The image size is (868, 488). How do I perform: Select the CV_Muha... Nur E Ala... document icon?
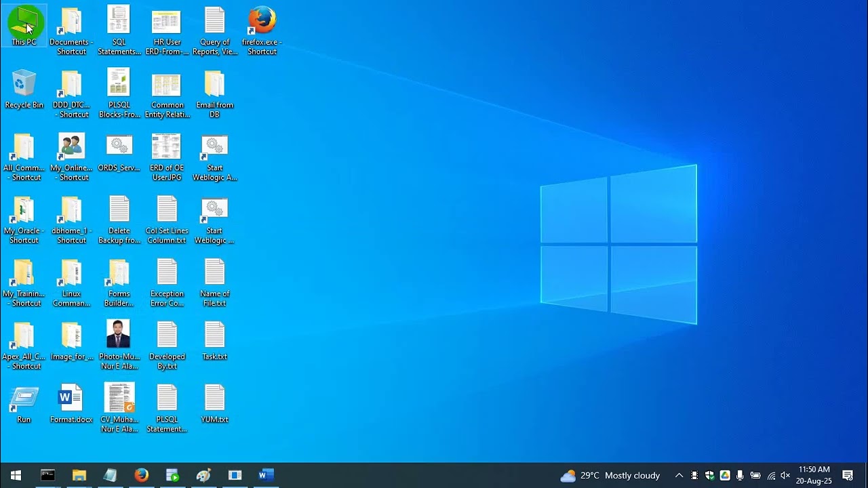[x=119, y=409]
